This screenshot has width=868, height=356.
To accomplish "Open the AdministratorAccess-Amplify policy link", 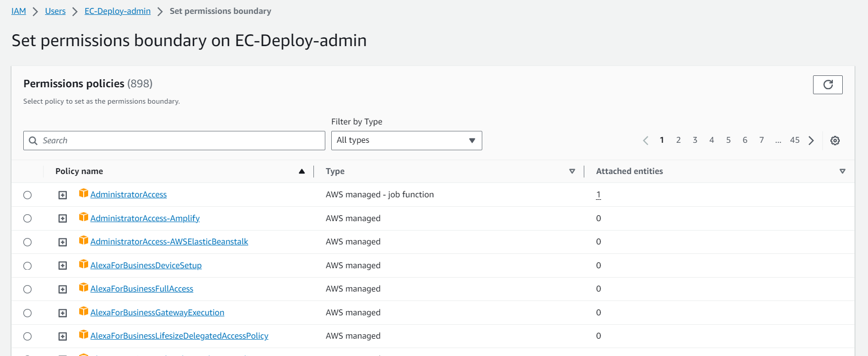I will coord(145,218).
